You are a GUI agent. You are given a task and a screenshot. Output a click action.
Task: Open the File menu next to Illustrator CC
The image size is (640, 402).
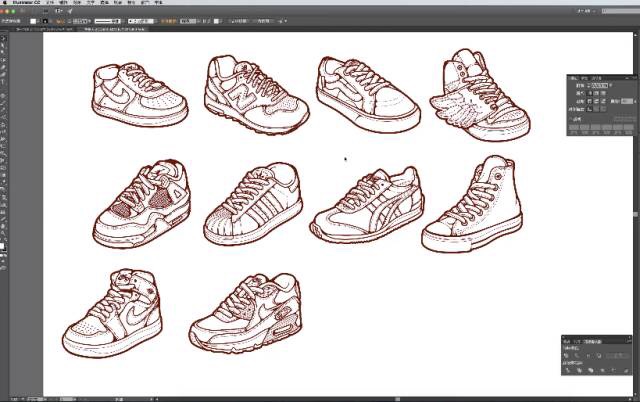tap(50, 2)
